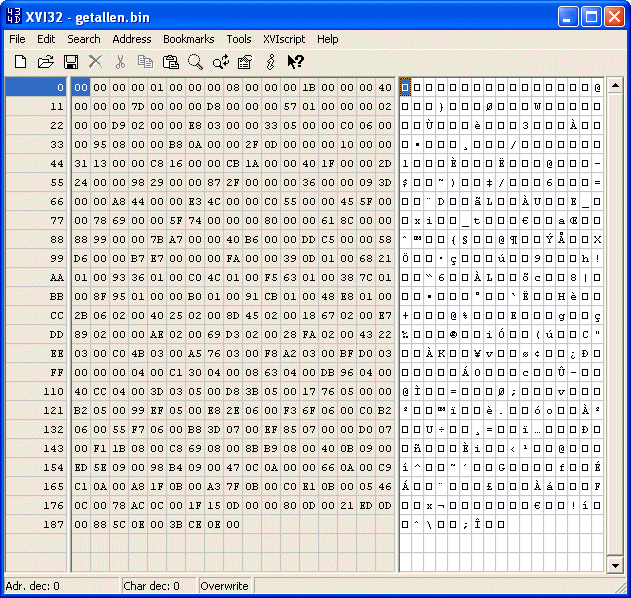Open a file with the folder icon
The width and height of the screenshot is (631, 598).
45,62
